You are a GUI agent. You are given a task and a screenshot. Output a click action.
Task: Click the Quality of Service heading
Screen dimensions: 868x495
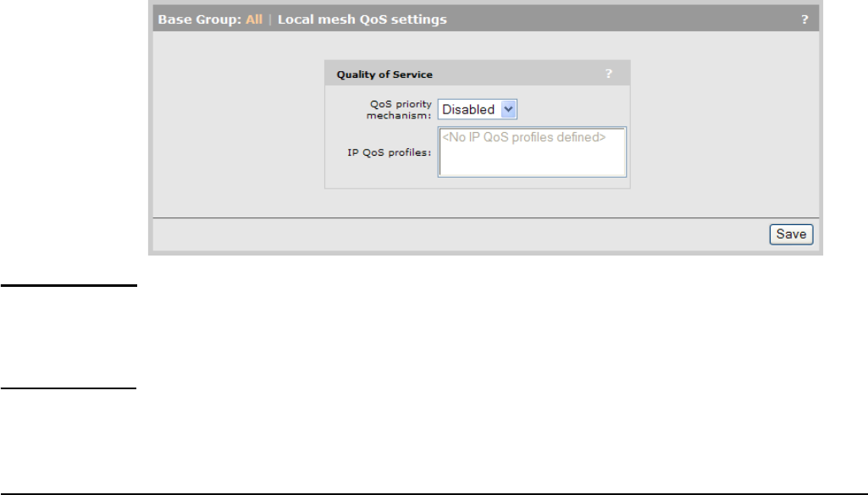tap(384, 74)
